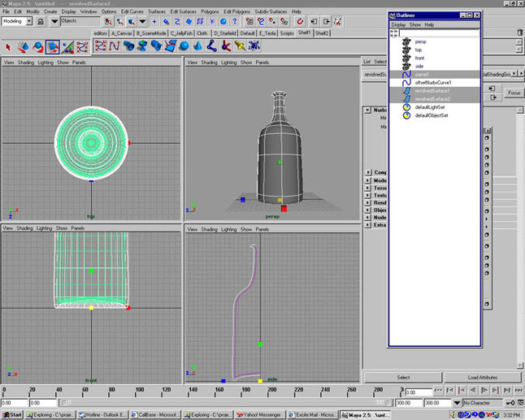Click the Load Attributes button
Viewport: 525px width, 420px height.
pos(483,377)
